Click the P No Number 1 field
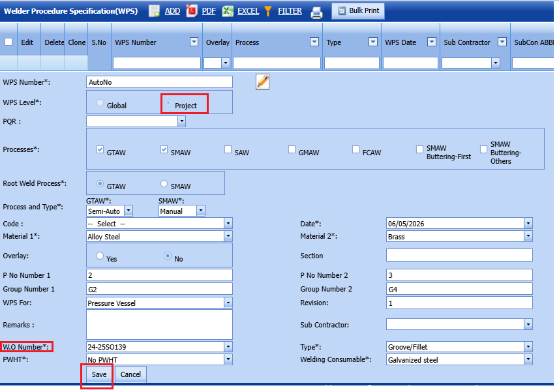 point(159,275)
